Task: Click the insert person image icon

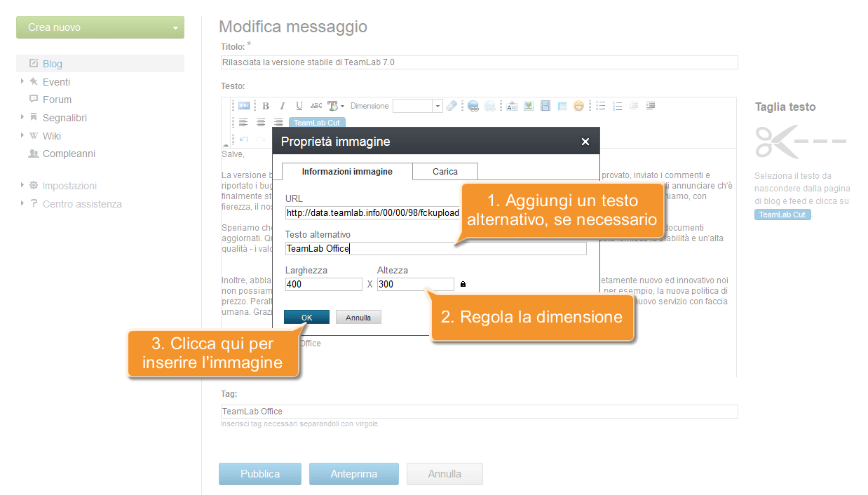Action: [x=512, y=106]
